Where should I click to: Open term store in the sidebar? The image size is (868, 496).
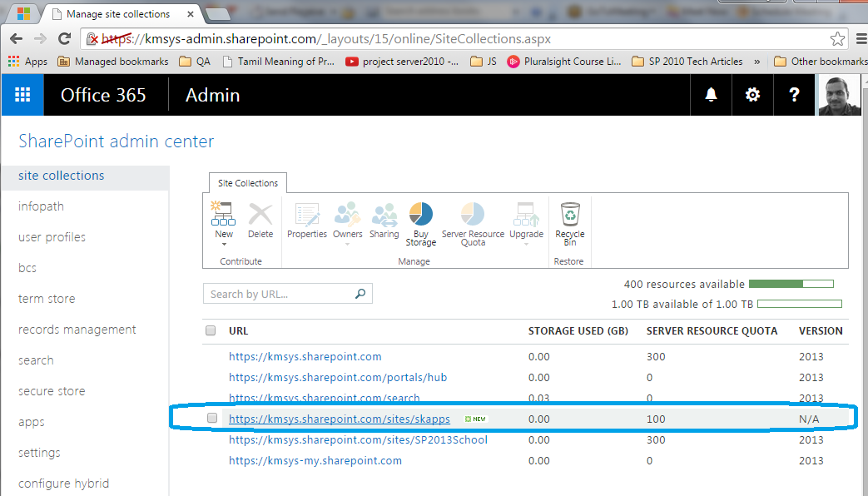[47, 299]
